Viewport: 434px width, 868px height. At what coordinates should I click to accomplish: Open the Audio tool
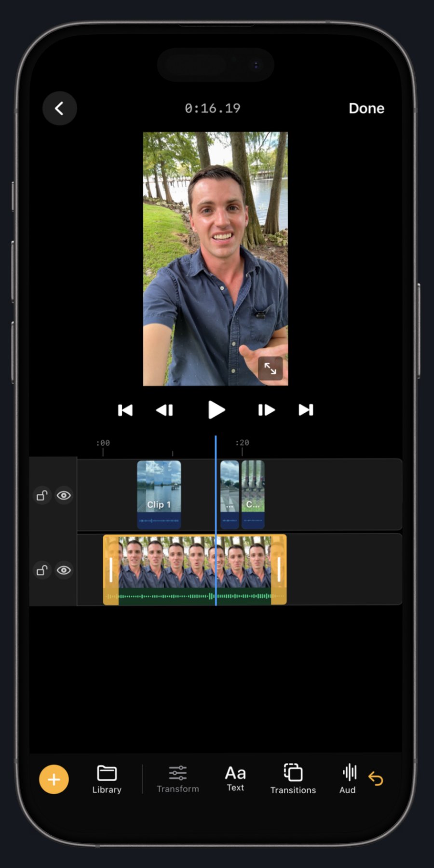pyautogui.click(x=348, y=779)
